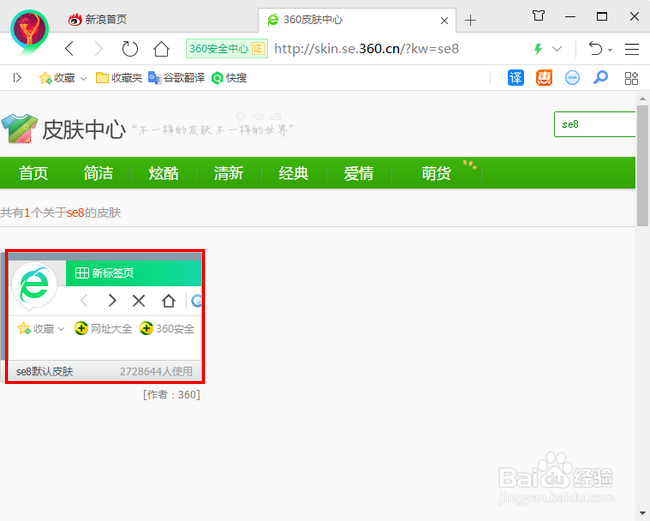This screenshot has height=521, width=650.
Task: Click the green lightning speed mode icon
Action: click(538, 49)
